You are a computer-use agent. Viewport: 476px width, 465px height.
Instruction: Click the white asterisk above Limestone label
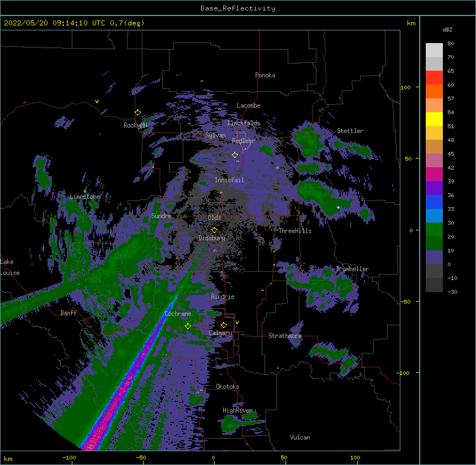click(x=84, y=191)
